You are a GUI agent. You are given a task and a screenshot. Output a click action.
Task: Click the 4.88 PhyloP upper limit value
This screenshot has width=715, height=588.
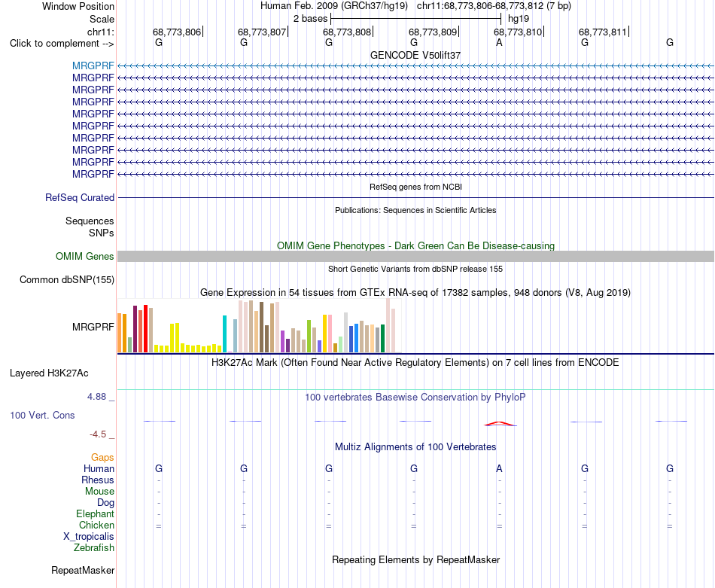click(96, 397)
